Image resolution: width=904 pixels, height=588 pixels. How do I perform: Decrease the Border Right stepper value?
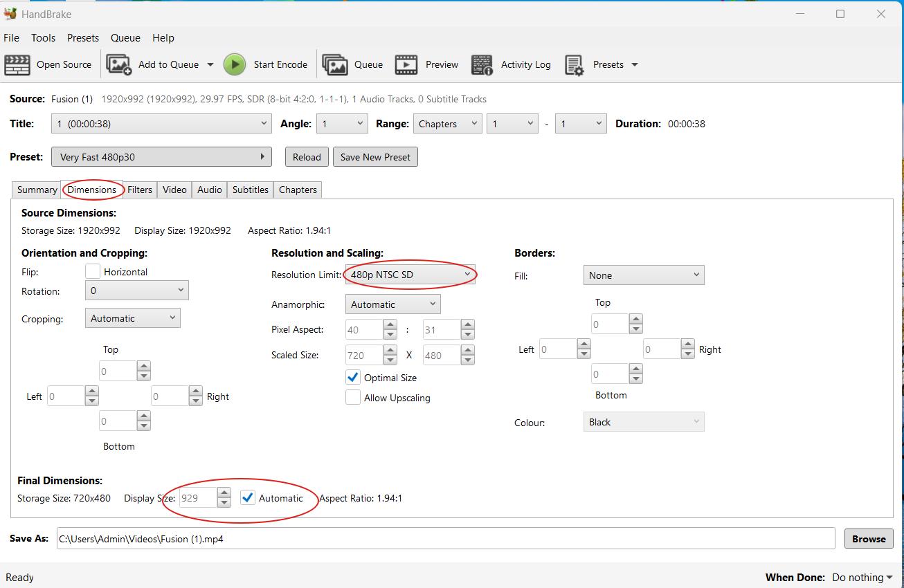[687, 354]
